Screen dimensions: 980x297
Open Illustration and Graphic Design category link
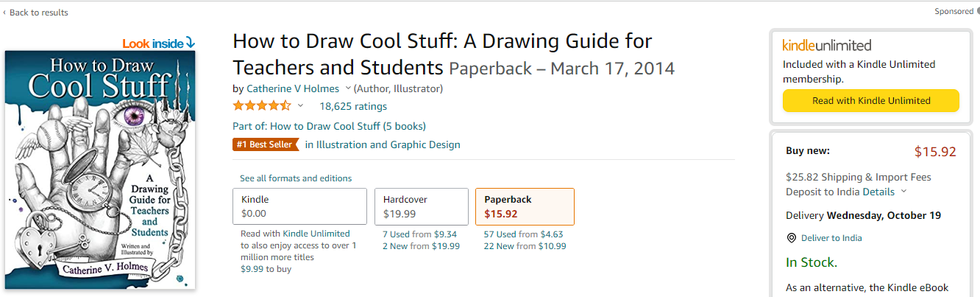(x=383, y=144)
